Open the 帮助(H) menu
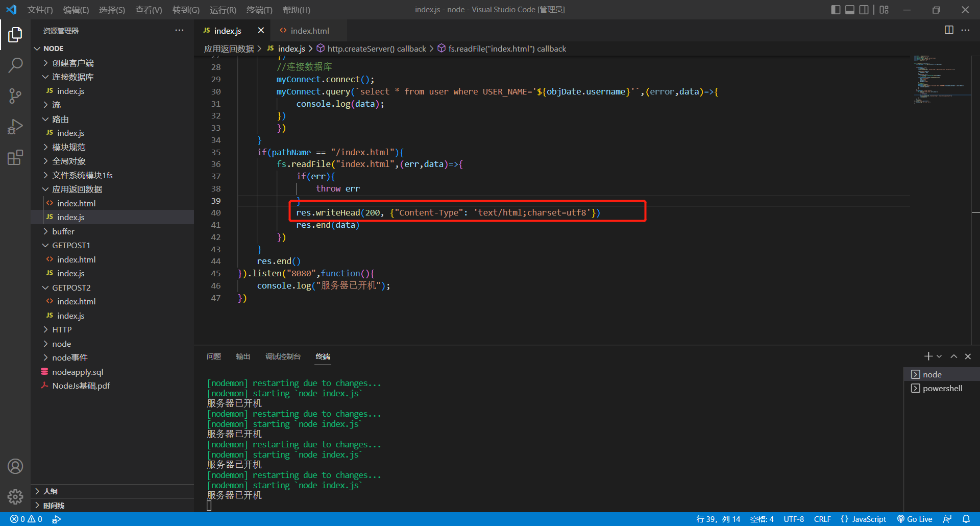Viewport: 980px width, 526px height. pos(296,10)
